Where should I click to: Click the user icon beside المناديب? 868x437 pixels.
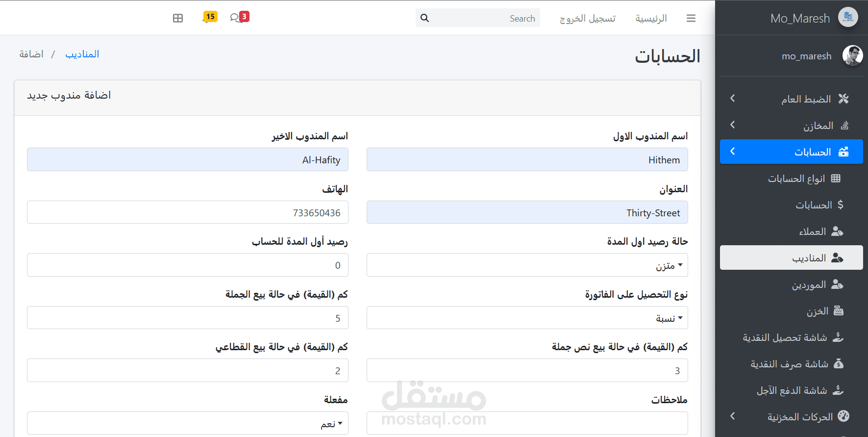837,257
